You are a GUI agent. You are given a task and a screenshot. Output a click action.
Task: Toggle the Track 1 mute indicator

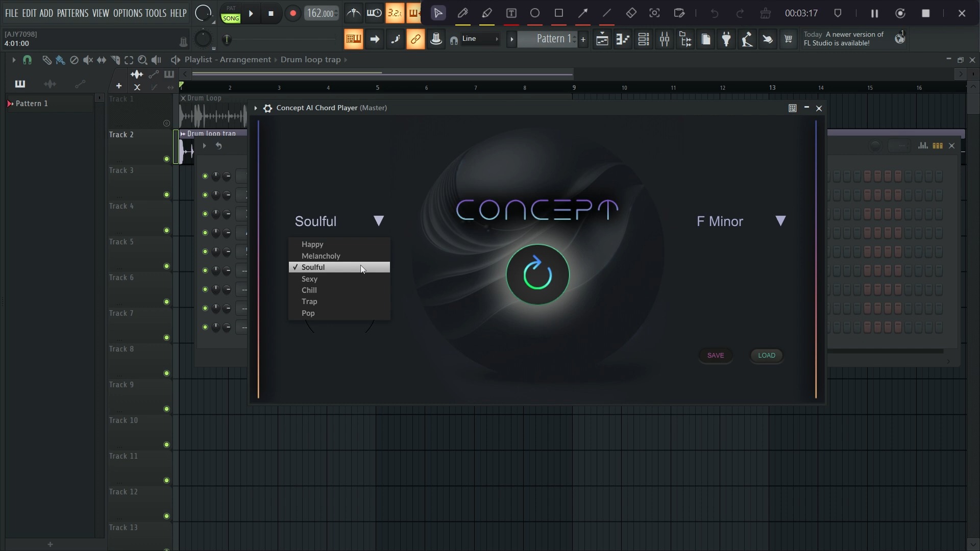point(166,123)
